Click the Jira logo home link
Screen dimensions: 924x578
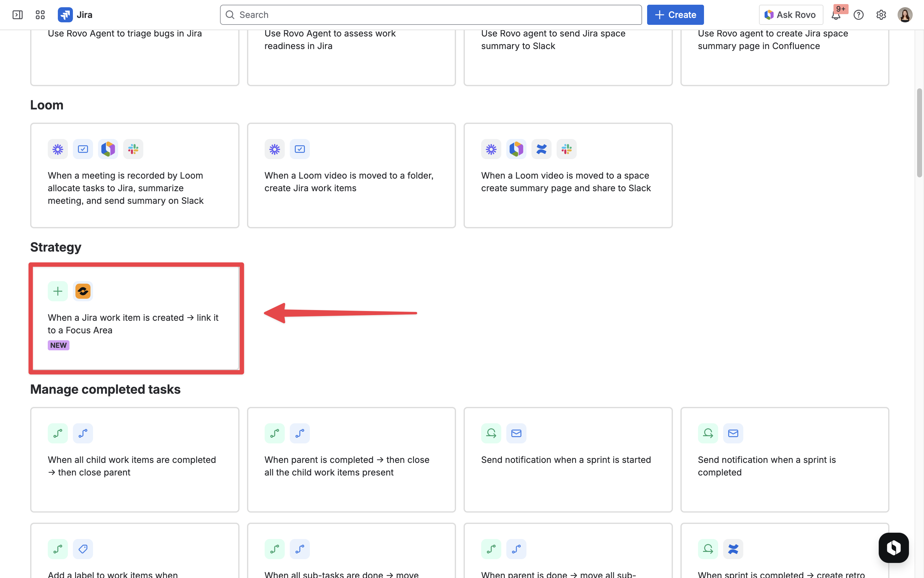click(x=75, y=15)
